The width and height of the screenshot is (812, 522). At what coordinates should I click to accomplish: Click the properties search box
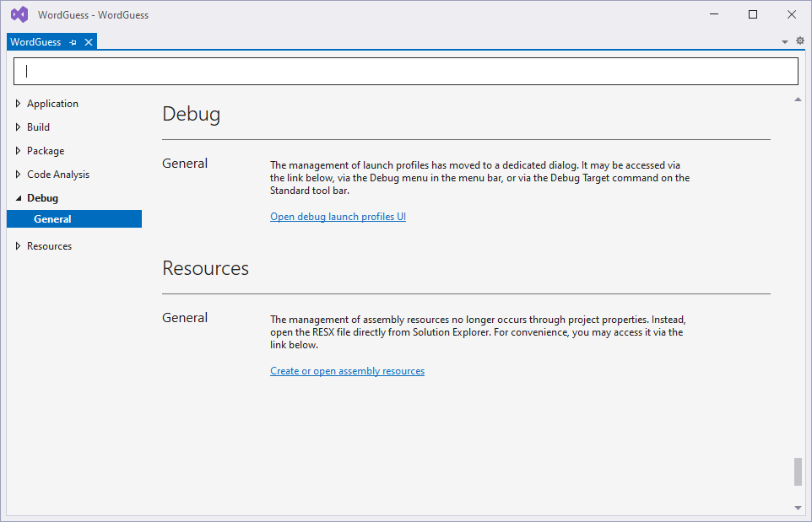[x=406, y=72]
